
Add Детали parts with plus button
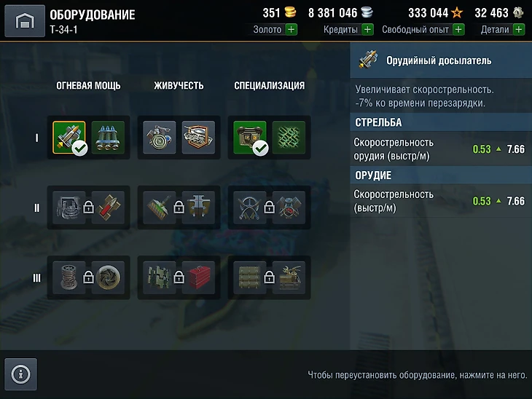519,30
